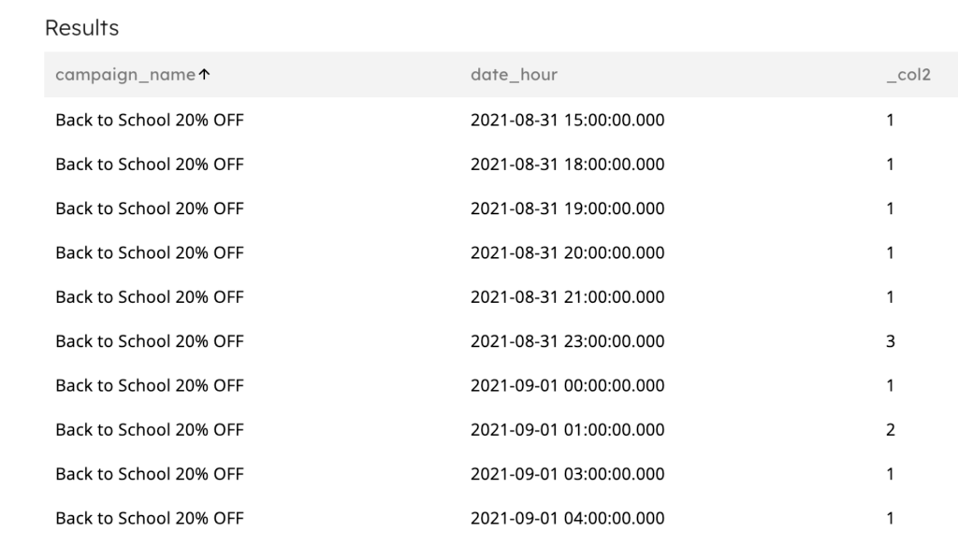The width and height of the screenshot is (958, 560).
Task: Click the _col2 column header
Action: (907, 75)
